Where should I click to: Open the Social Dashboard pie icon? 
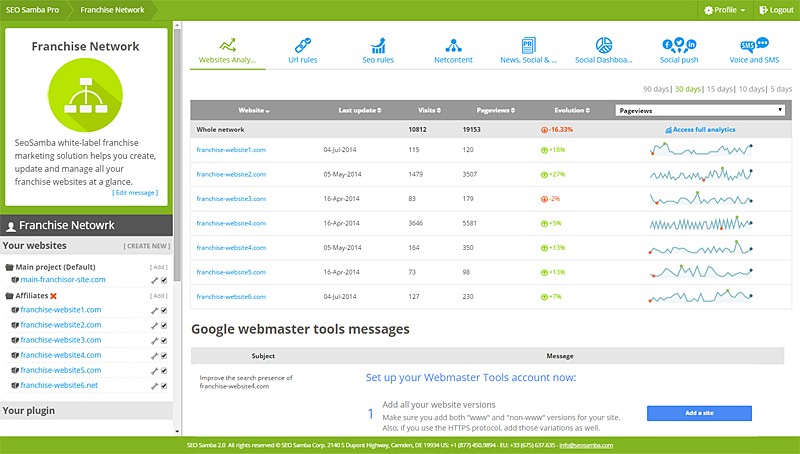pos(604,45)
